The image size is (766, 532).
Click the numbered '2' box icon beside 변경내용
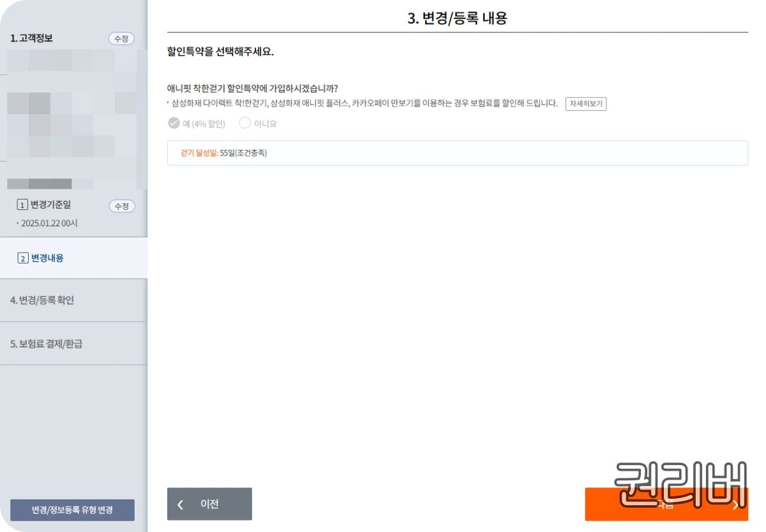[x=23, y=258]
